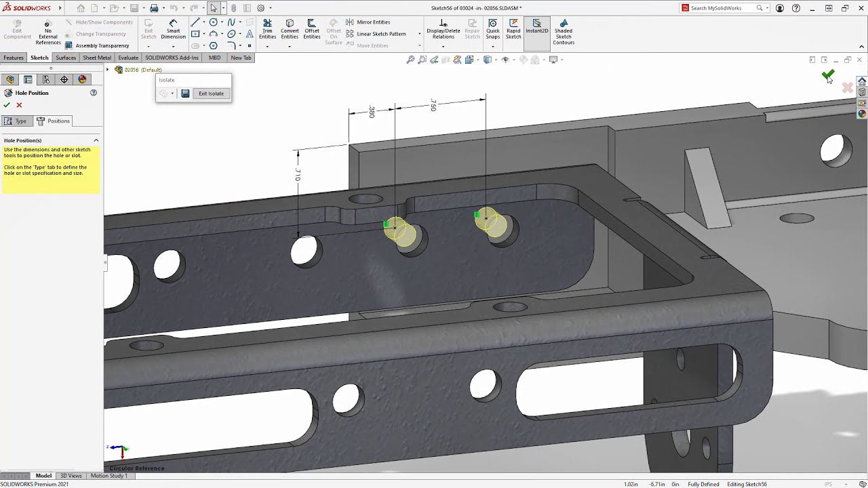Open the Motion Study 1 tab
This screenshot has height=488, width=868.
click(108, 476)
